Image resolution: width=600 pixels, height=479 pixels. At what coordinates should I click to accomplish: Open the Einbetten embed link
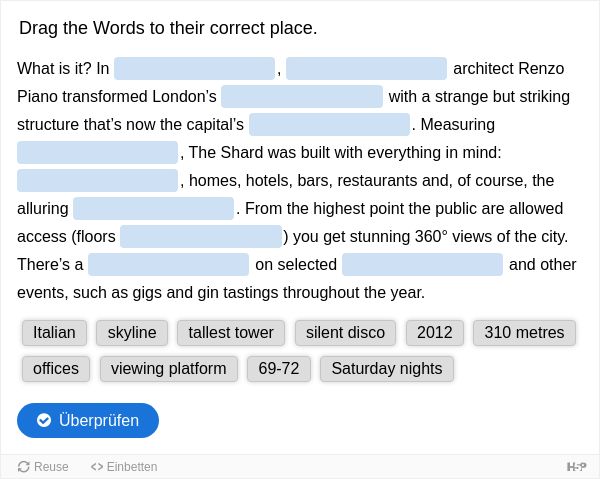(124, 467)
